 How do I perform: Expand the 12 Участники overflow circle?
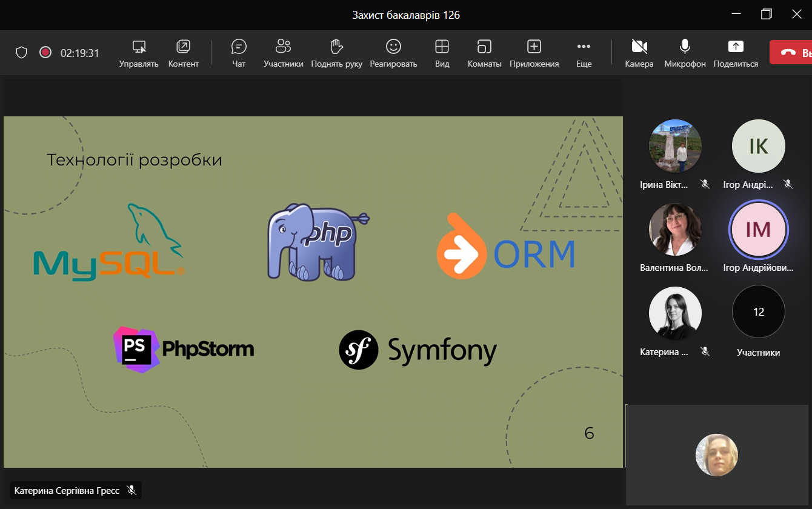point(758,312)
